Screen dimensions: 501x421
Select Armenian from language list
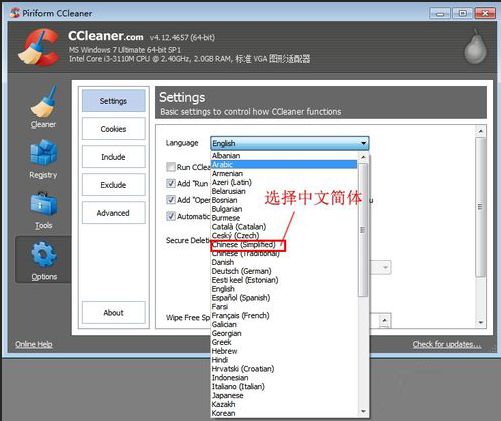pyautogui.click(x=284, y=173)
